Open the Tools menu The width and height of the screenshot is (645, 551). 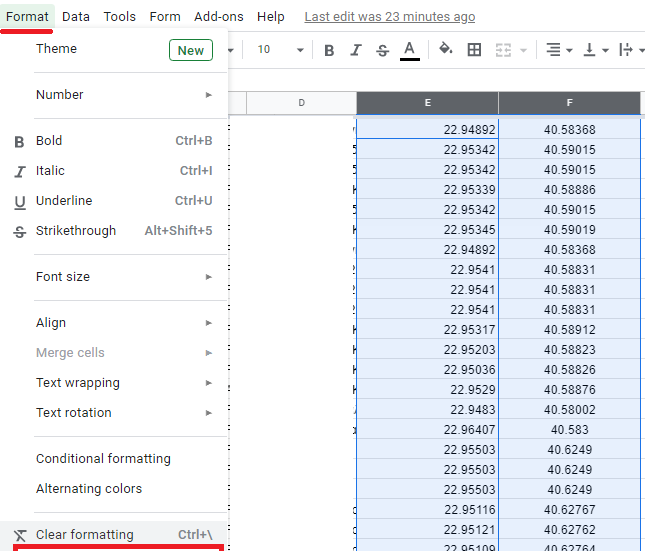[119, 16]
